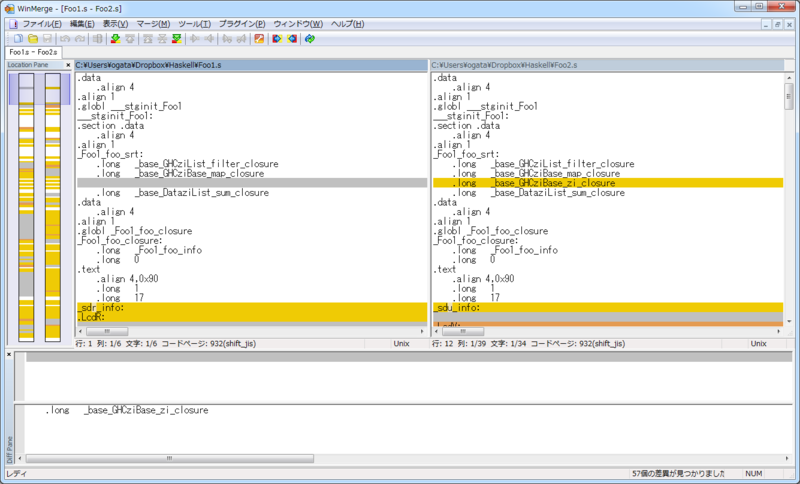
Task: Click the Copy to Left toolbar icon
Action: [209, 39]
